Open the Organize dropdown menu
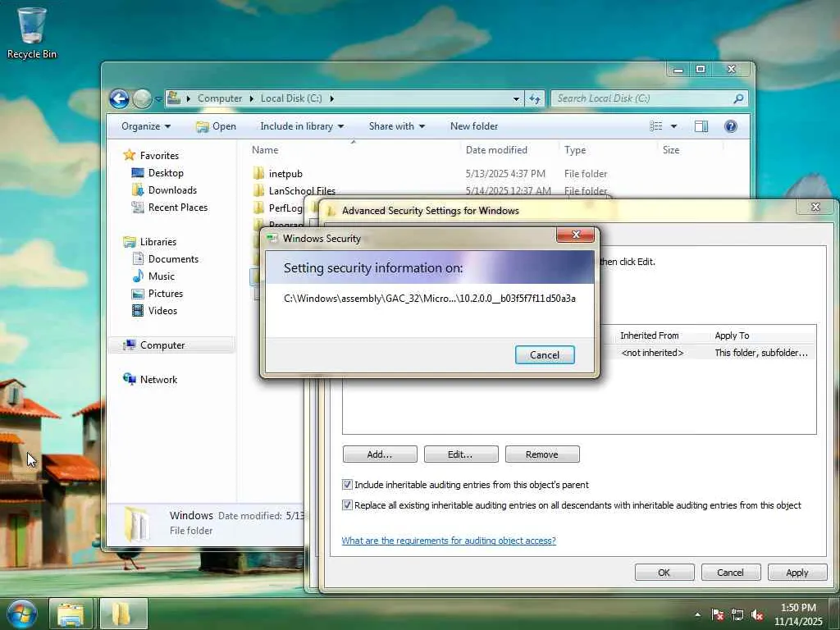Screen dimensions: 840x630 click(x=146, y=126)
